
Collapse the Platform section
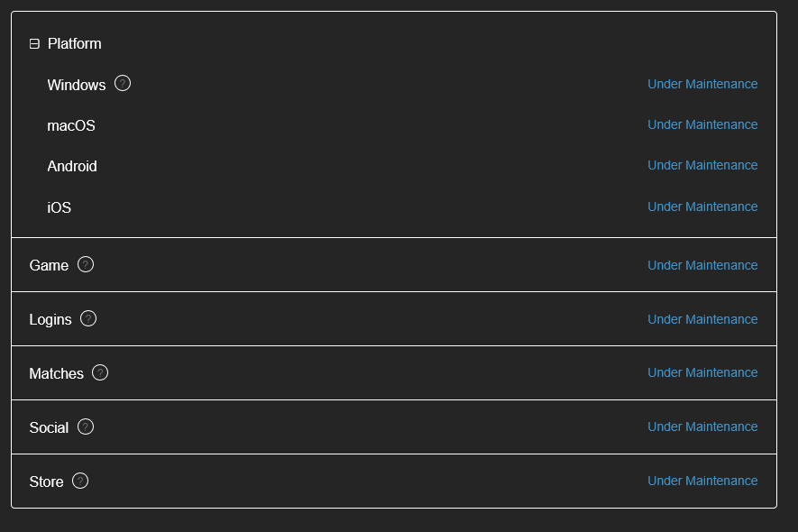click(34, 43)
